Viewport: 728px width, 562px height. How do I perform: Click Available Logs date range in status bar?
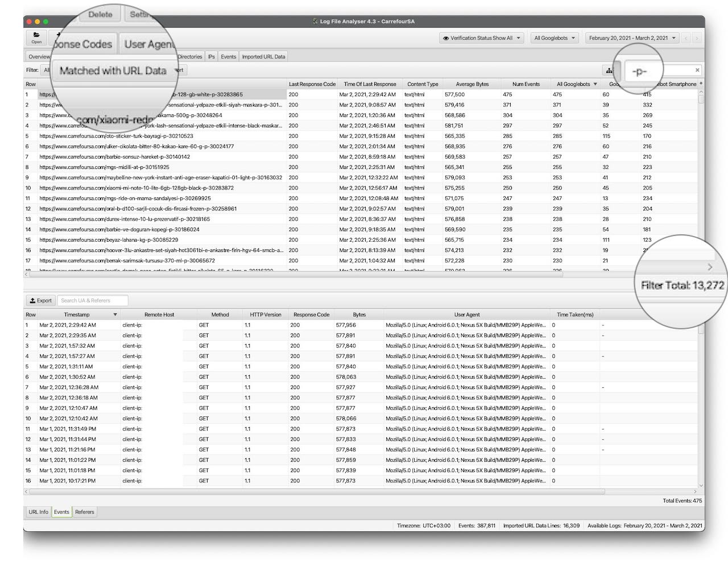click(645, 526)
